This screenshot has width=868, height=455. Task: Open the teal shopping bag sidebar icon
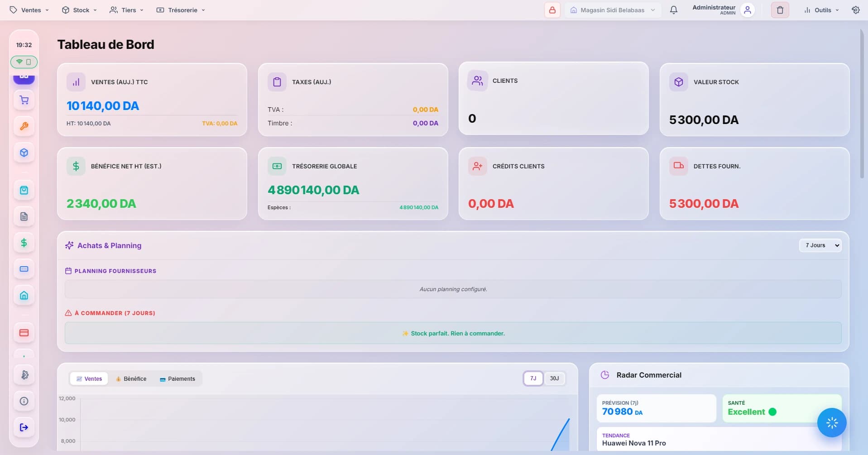(x=24, y=190)
